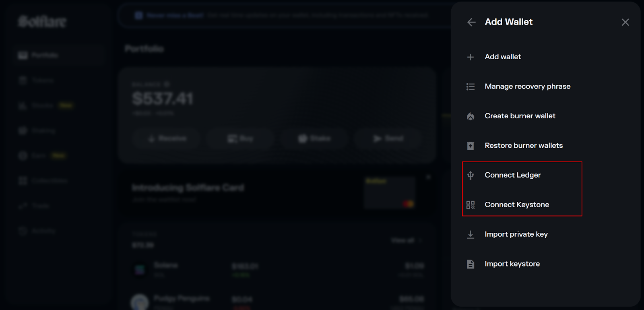This screenshot has height=310, width=644.
Task: Click the download icon for private key
Action: point(471,234)
